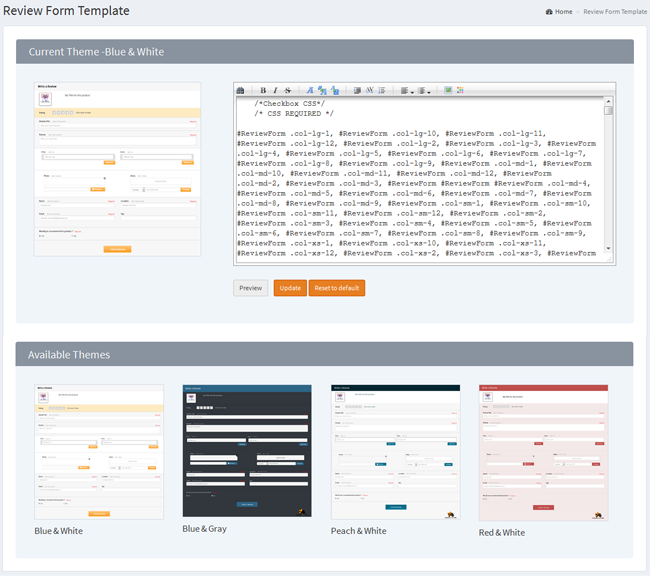This screenshot has width=650, height=576.
Task: Click the third blue font icon in the toolbar
Action: point(335,90)
